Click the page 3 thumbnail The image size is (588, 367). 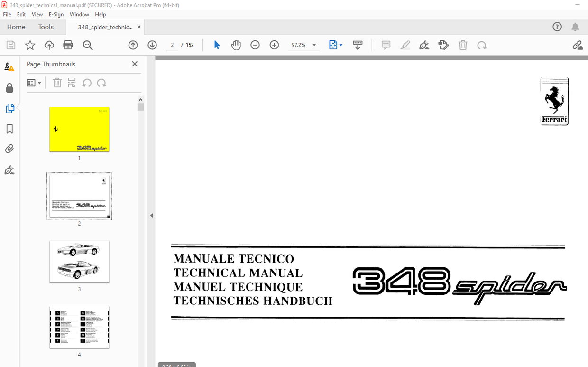click(x=79, y=262)
